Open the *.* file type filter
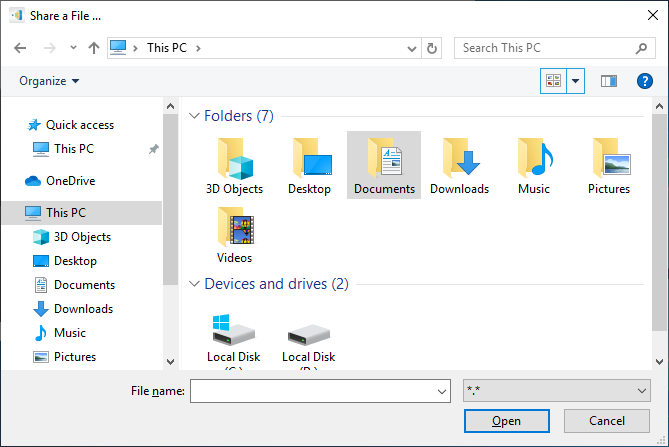The width and height of the screenshot is (669, 447). tap(556, 391)
